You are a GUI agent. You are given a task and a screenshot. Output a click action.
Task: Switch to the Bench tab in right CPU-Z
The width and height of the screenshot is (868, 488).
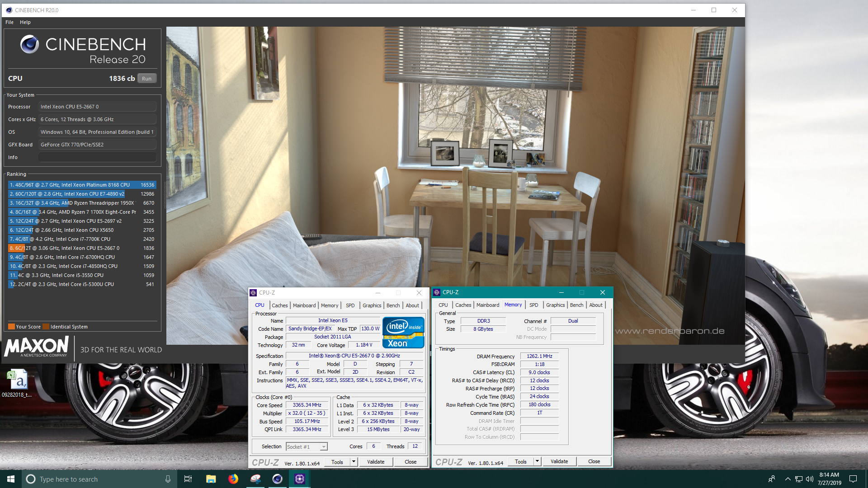(577, 305)
